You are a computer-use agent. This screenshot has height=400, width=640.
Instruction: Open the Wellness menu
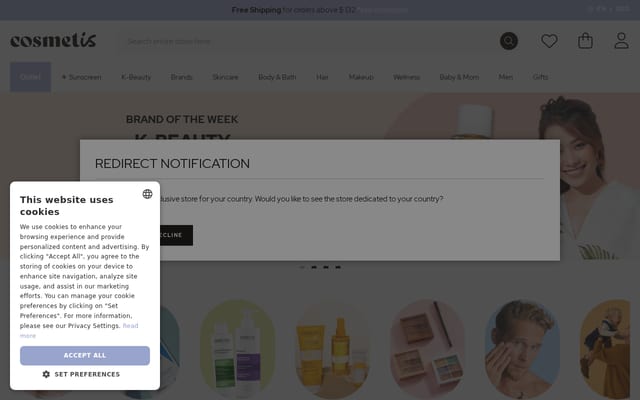(x=406, y=77)
